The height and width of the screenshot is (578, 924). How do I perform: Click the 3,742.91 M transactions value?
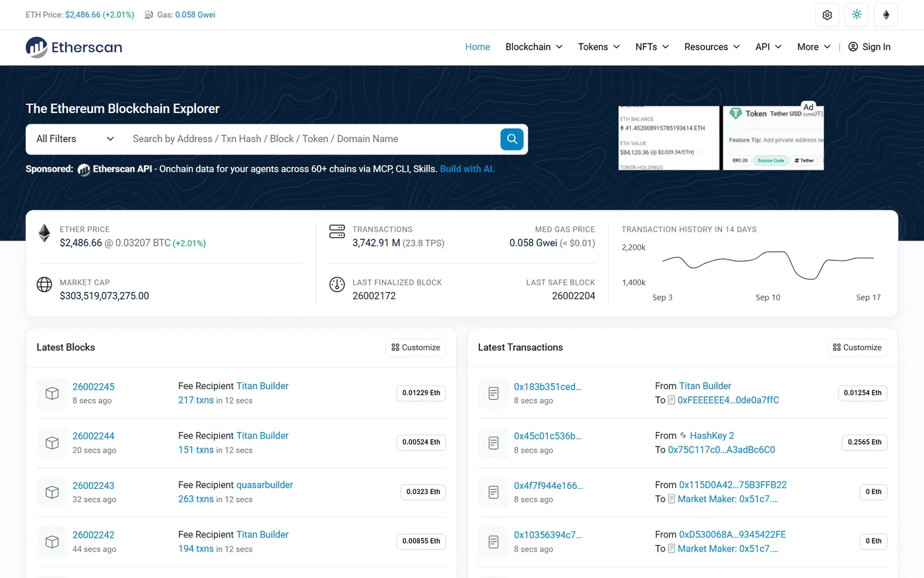tap(376, 243)
